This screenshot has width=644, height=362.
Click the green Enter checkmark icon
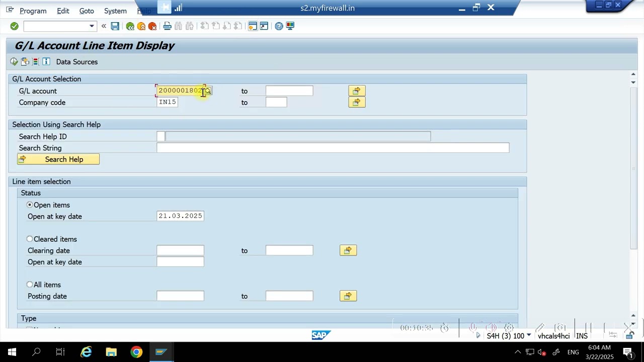tap(14, 26)
